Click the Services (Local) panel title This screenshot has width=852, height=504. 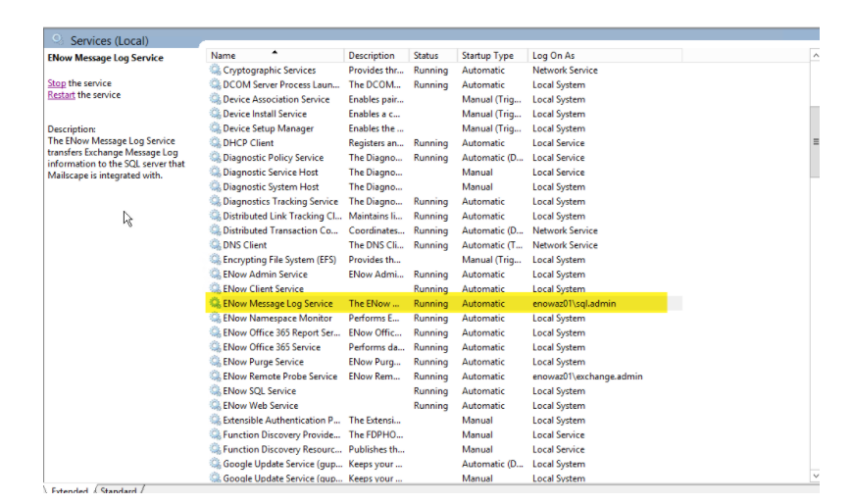coord(109,40)
